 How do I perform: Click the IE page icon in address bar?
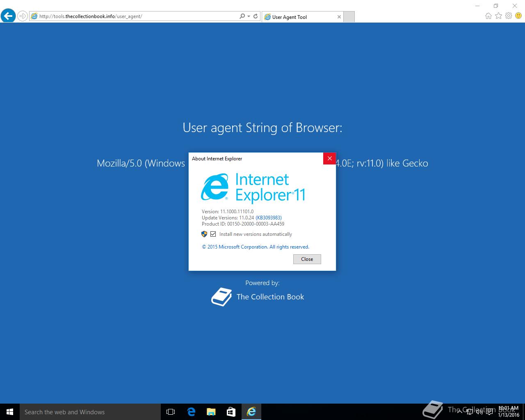[x=34, y=16]
